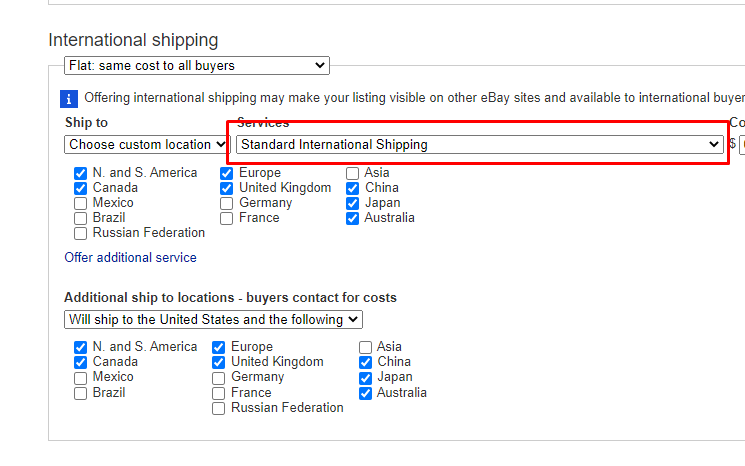Open the Flat cost type dropdown

point(197,66)
